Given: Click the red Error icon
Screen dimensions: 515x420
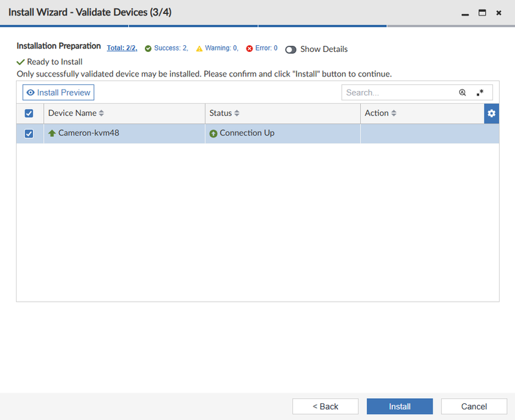Looking at the screenshot, I should (249, 49).
